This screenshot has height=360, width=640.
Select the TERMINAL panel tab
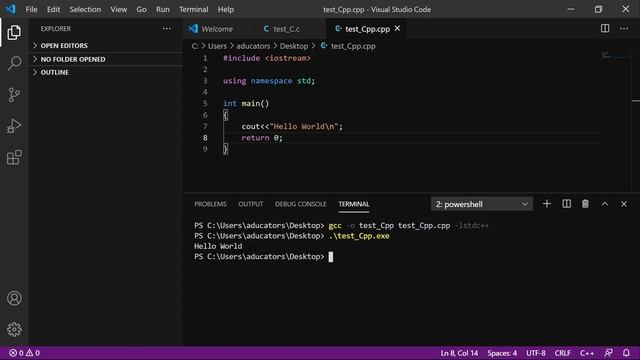tap(354, 204)
